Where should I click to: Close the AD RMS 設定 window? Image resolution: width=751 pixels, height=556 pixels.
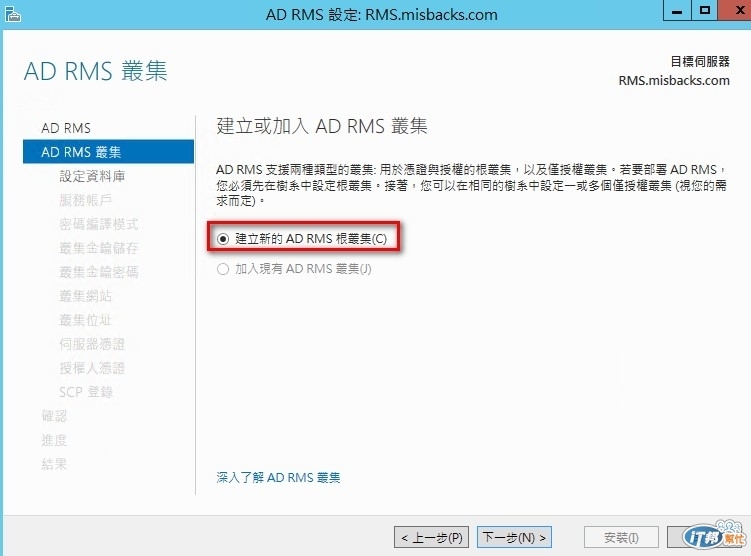click(735, 11)
